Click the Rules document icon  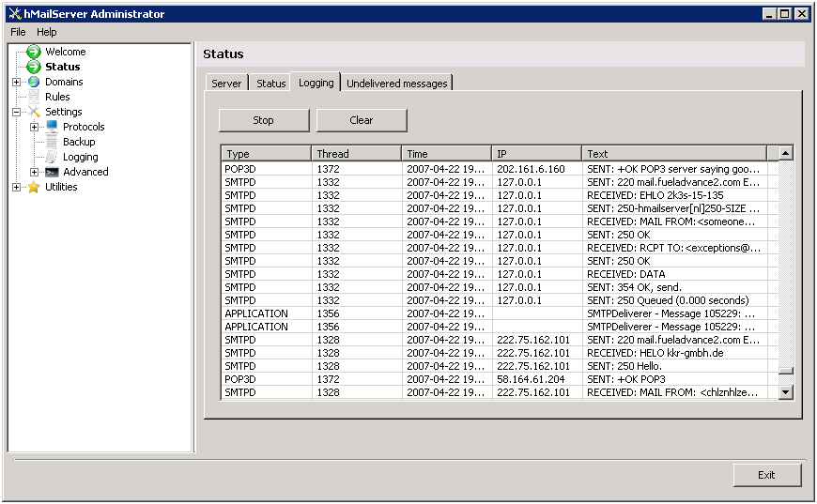click(34, 97)
